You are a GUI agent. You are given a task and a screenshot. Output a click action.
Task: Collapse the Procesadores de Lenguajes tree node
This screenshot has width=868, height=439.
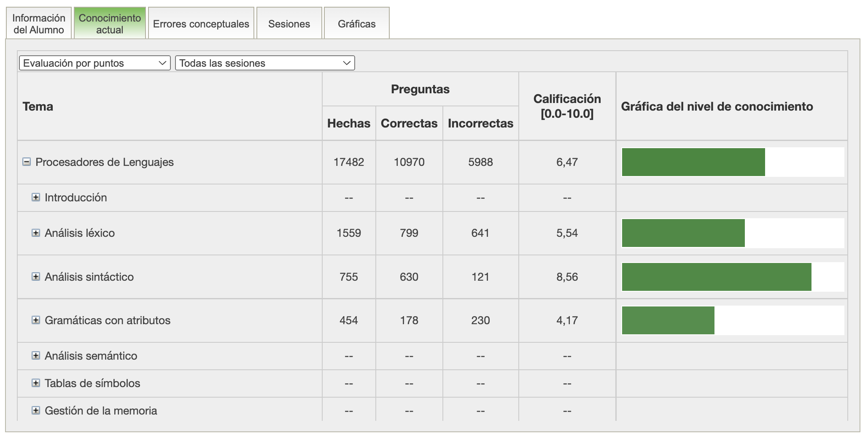pyautogui.click(x=27, y=162)
